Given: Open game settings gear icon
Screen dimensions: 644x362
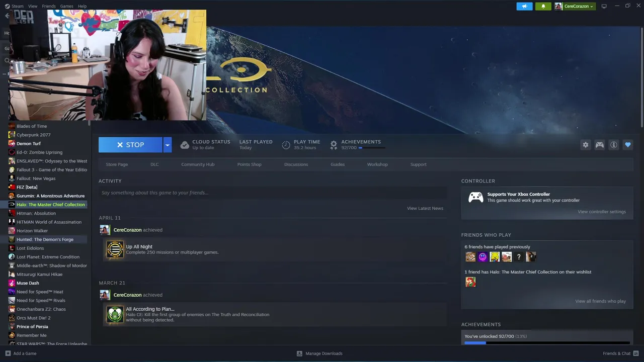Looking at the screenshot, I should [586, 145].
